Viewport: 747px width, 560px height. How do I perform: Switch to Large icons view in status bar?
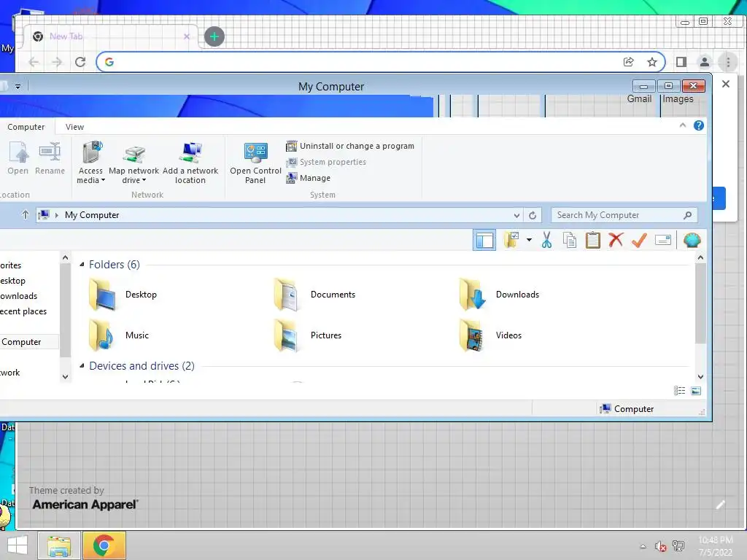696,391
